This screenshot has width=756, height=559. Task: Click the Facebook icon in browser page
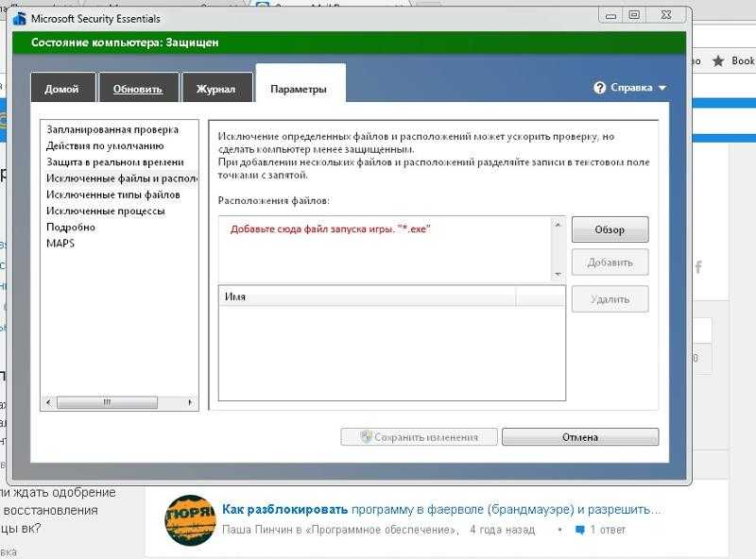[x=698, y=267]
